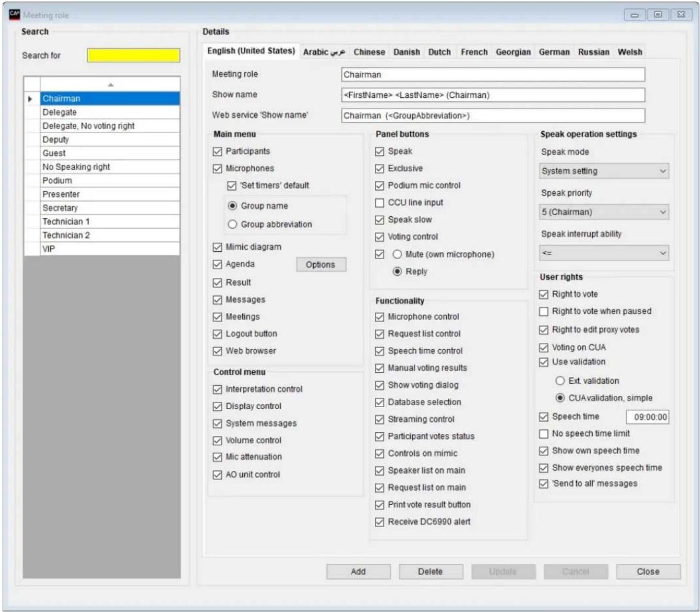Click the Web service 'Show name' field
The image size is (700, 612).
493,116
